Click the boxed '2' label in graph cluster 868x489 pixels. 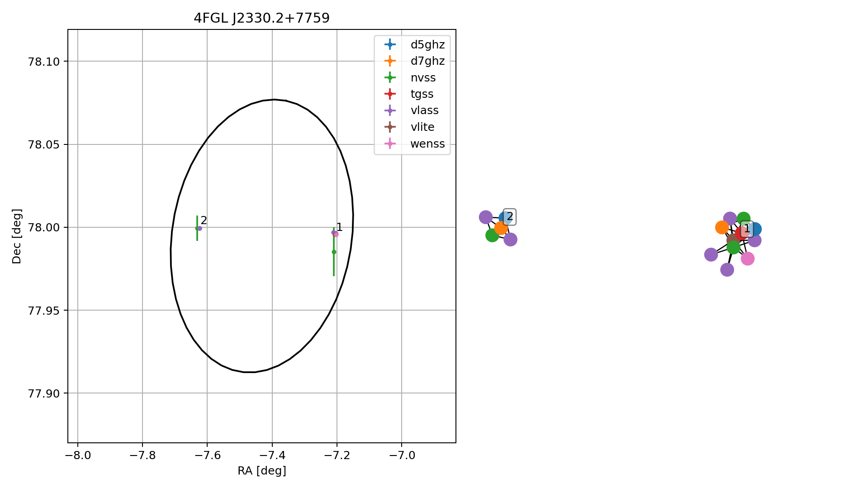click(510, 217)
